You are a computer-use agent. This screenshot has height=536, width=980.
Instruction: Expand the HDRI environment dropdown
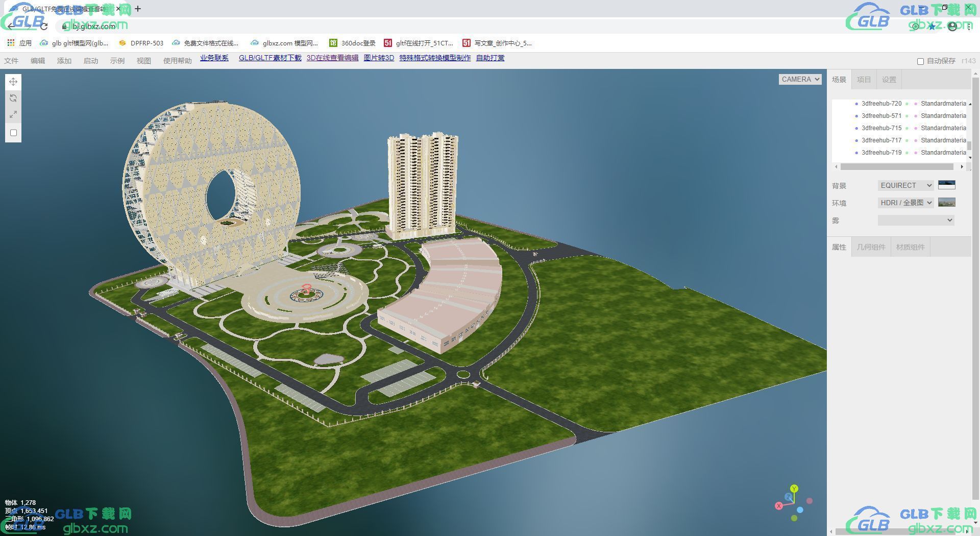(905, 203)
